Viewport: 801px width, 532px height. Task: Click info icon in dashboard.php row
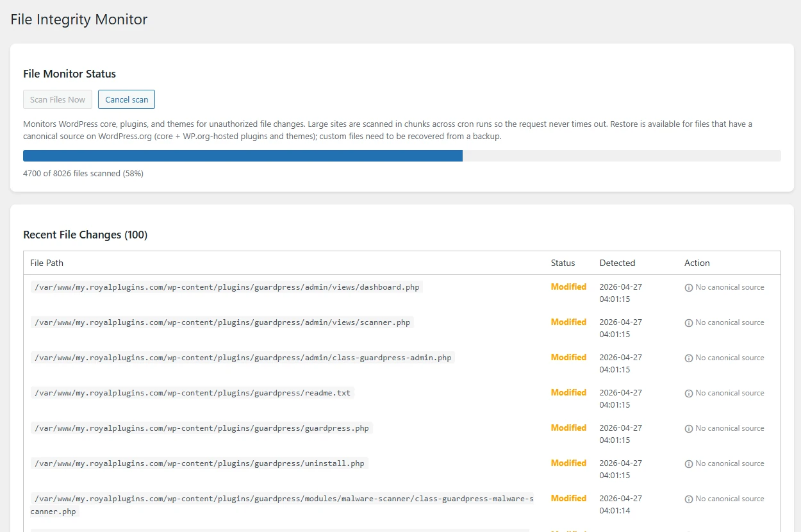click(689, 288)
